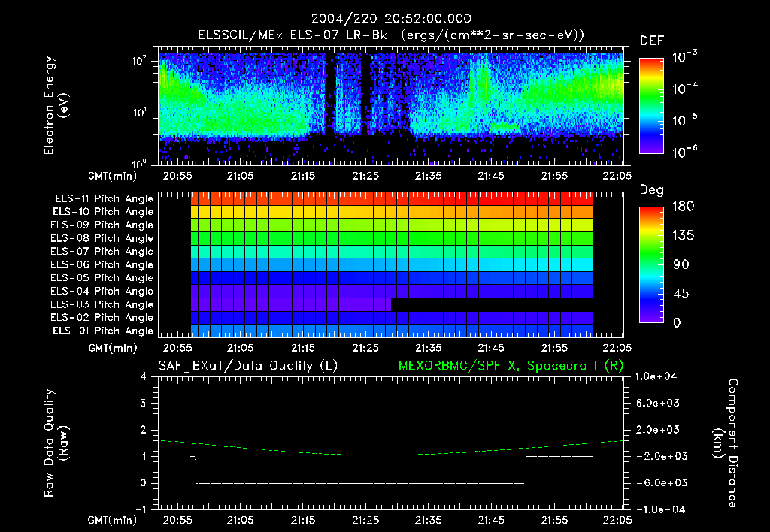The height and width of the screenshot is (532, 770).
Task: Click the timestamp title 2004/220 20:52:00.000
Action: click(391, 19)
